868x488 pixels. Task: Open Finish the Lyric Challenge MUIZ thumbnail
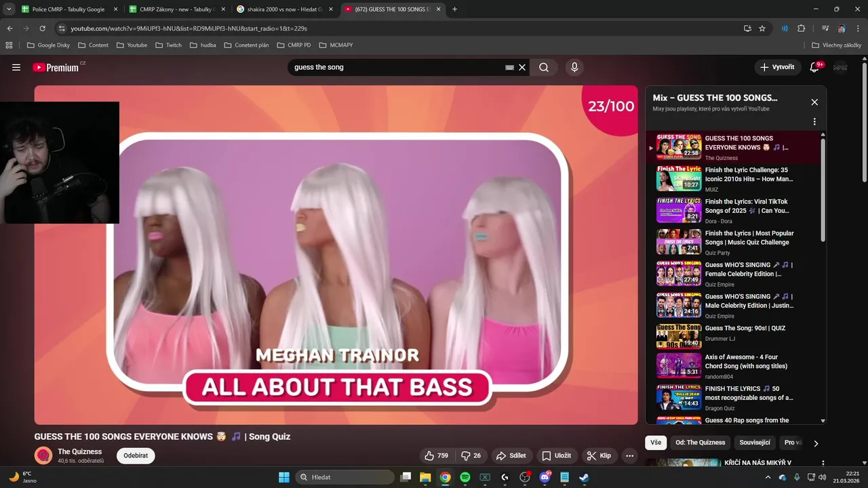tap(679, 178)
